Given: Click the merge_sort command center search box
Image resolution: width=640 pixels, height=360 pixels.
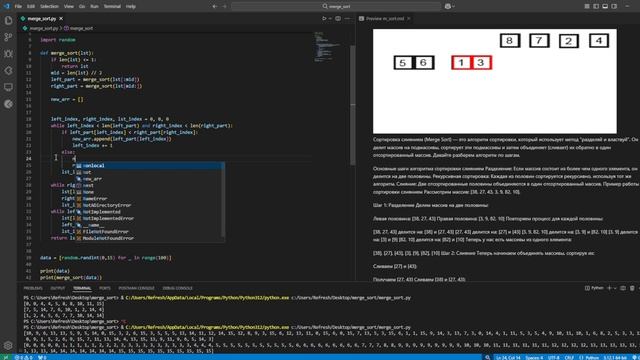Looking at the screenshot, I should (336, 6).
